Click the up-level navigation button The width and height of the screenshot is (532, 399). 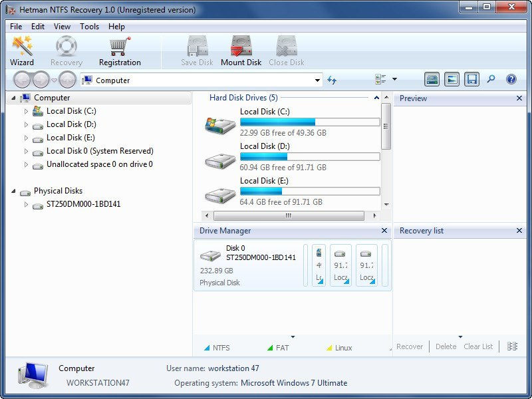click(x=68, y=80)
